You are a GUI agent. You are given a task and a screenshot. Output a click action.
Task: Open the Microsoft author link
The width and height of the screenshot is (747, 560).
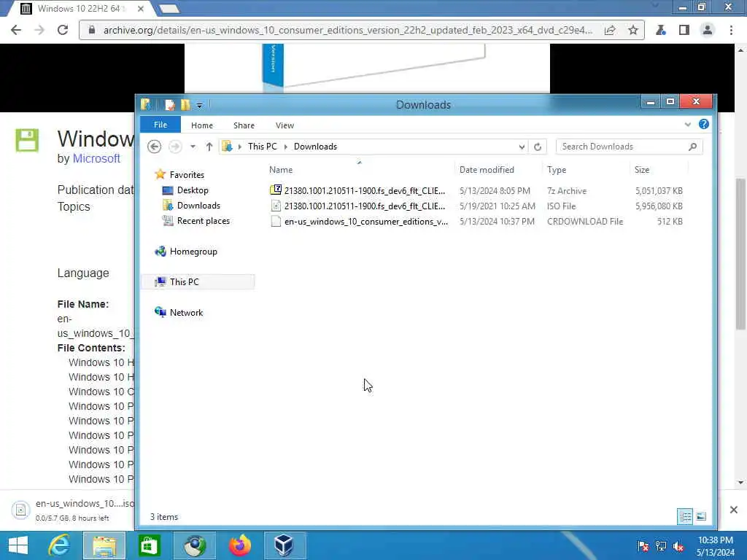click(x=96, y=158)
